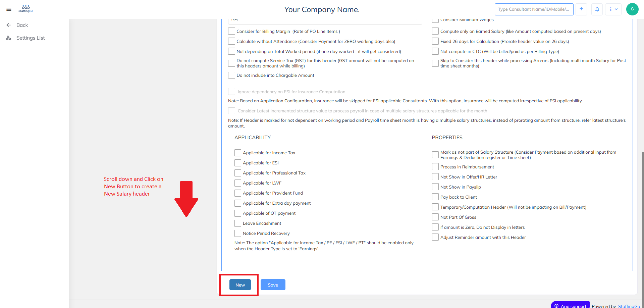This screenshot has width=644, height=308.
Task: Click the App support help icon
Action: point(556,306)
